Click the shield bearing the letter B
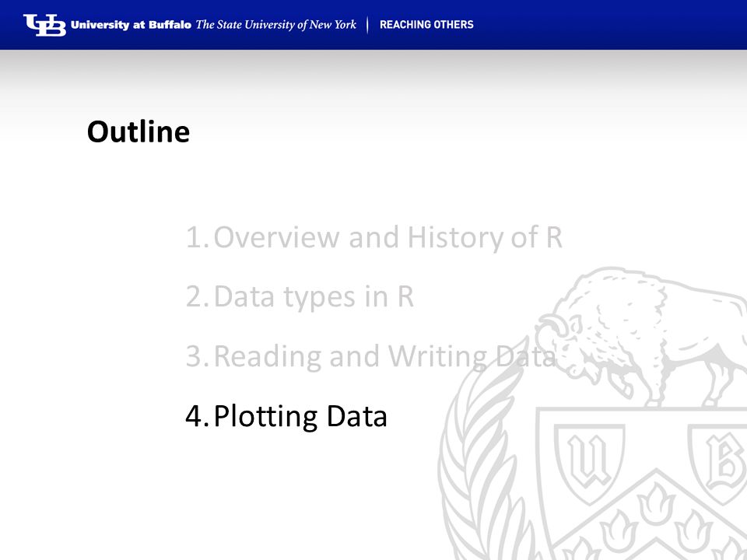The width and height of the screenshot is (747, 560). 718,463
